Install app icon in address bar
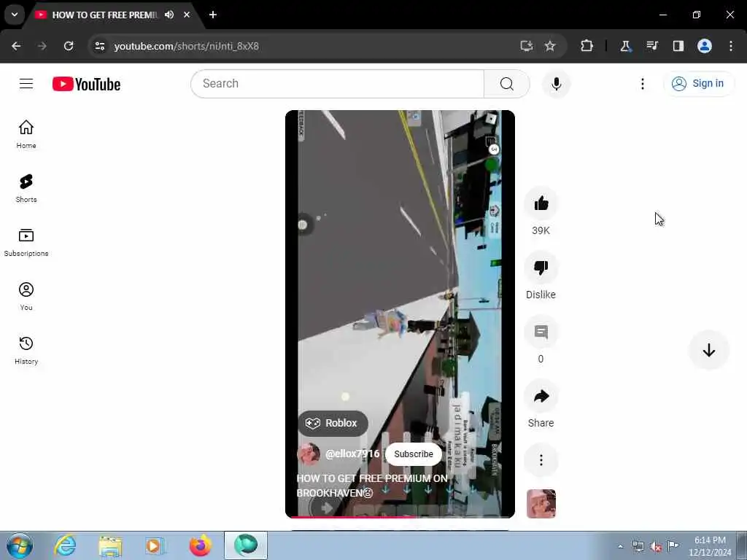 point(527,46)
